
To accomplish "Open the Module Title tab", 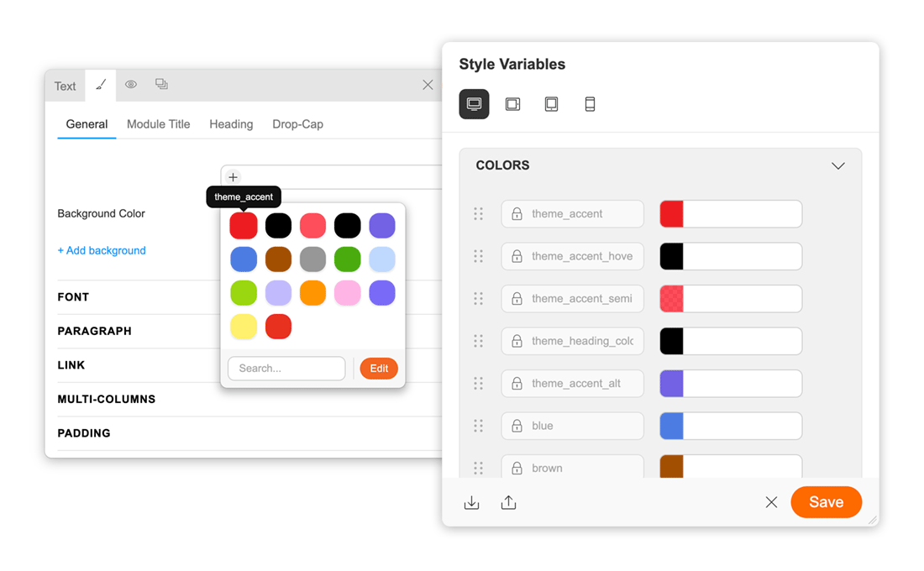I will pos(159,124).
